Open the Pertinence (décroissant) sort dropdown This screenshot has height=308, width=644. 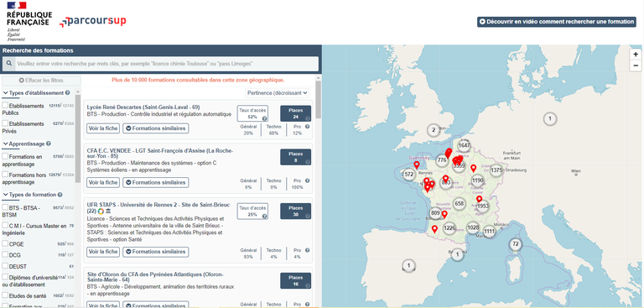(278, 93)
